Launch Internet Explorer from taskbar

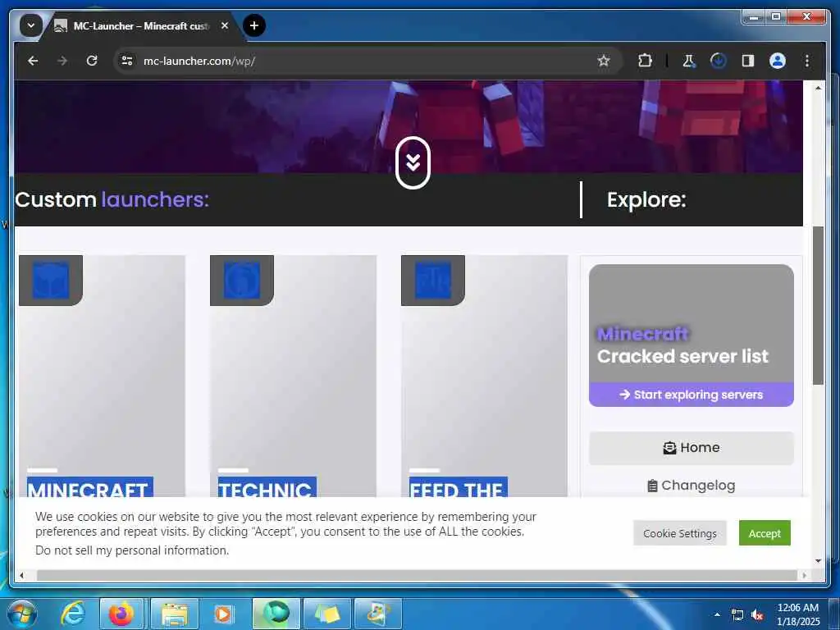pyautogui.click(x=73, y=614)
